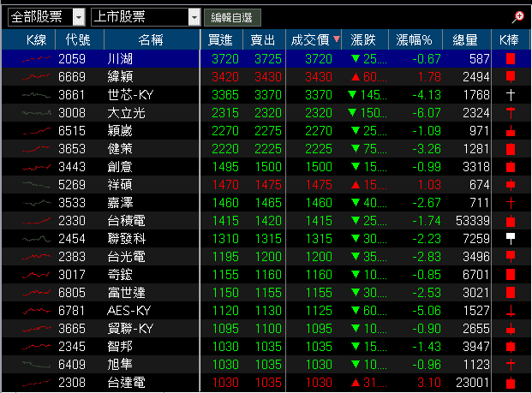Click the 3.10 percent change for 台達電
This screenshot has height=393, width=532.
[x=429, y=383]
